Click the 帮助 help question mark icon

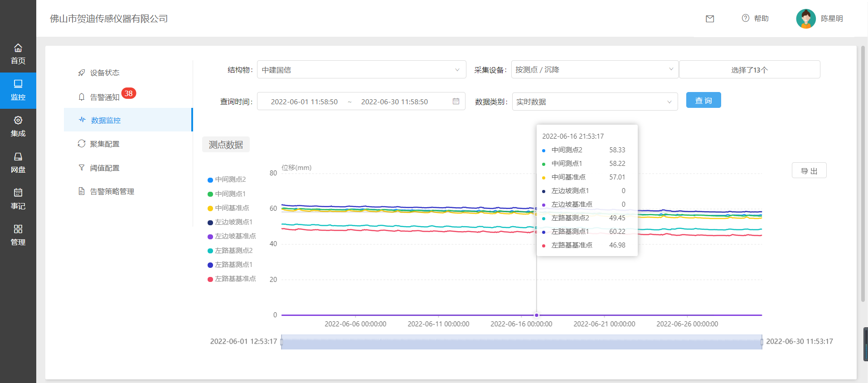click(x=745, y=18)
